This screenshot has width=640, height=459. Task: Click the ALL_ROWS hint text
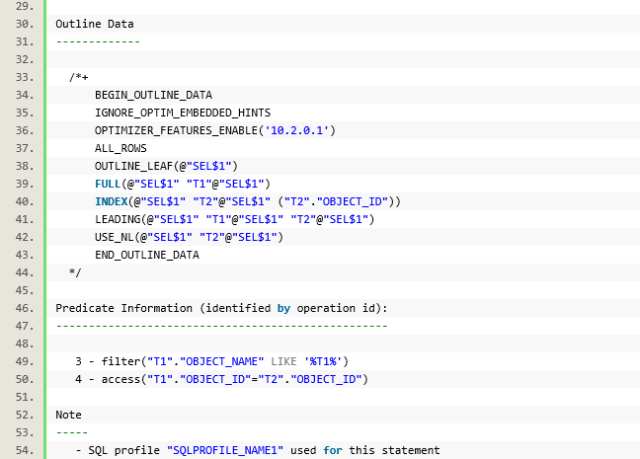tap(120, 148)
